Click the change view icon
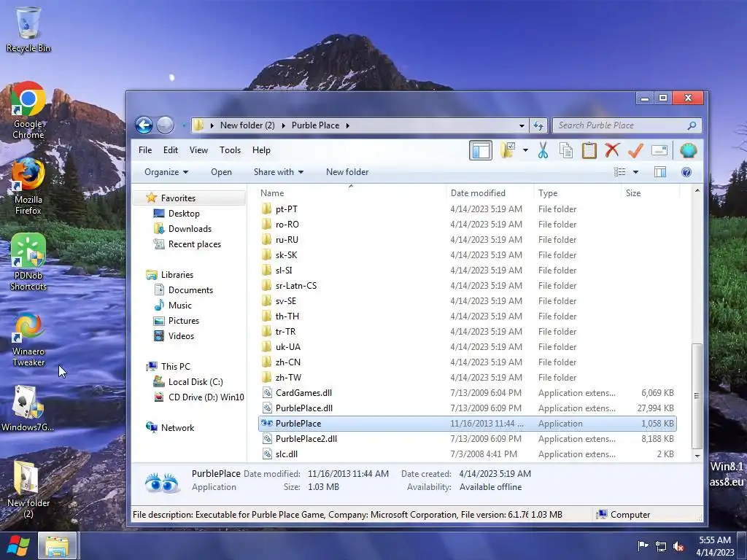This screenshot has height=560, width=747. pos(620,172)
